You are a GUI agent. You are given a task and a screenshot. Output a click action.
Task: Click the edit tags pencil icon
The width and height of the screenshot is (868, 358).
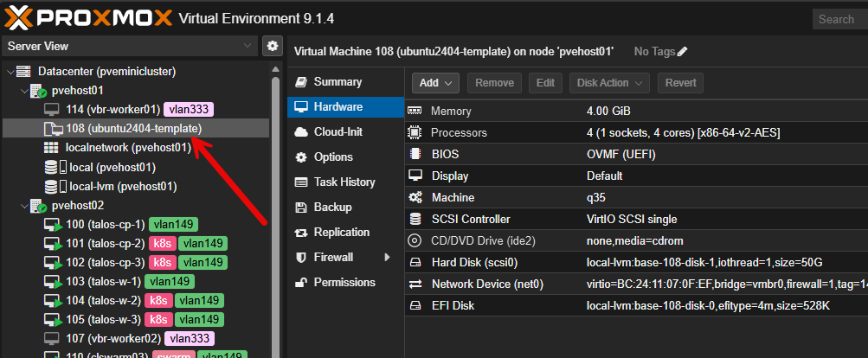click(683, 52)
